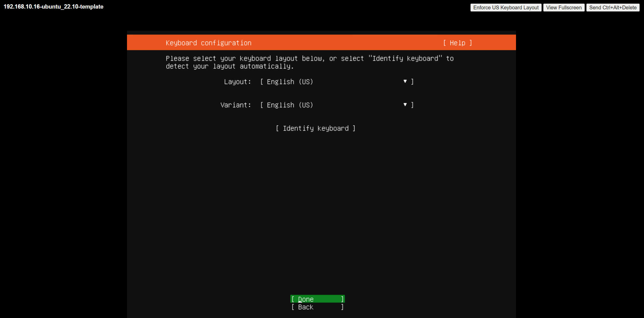Screen dimensions: 644x318
Task: Click the instruction text about keyboard layout
Action: [x=310, y=62]
